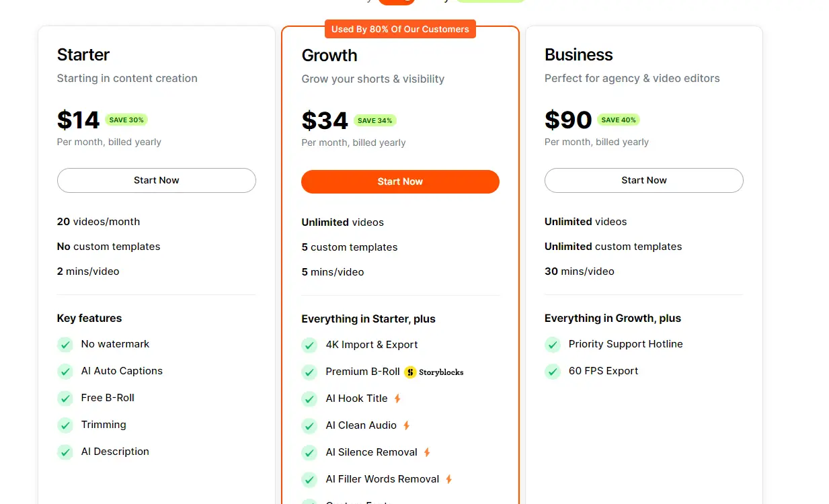This screenshot has height=504, width=829.
Task: Select the green check next to AI Auto Captions
Action: pyautogui.click(x=65, y=372)
